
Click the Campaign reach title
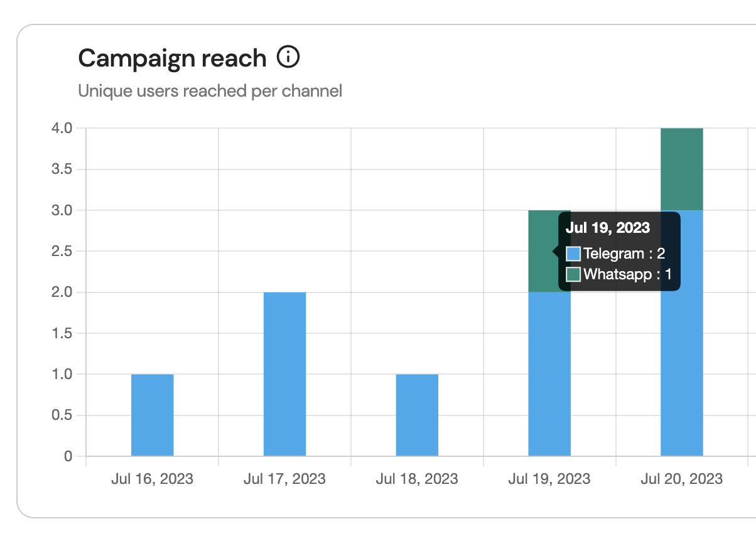pos(171,57)
